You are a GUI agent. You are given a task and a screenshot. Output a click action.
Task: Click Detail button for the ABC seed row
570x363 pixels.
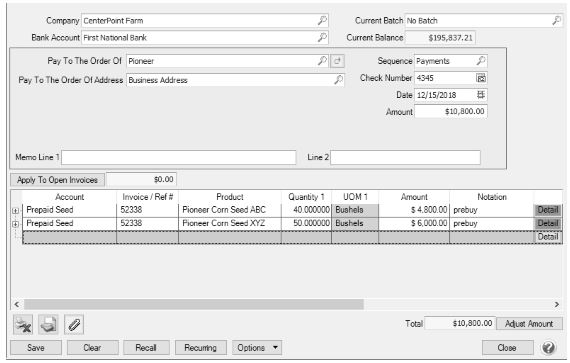547,210
